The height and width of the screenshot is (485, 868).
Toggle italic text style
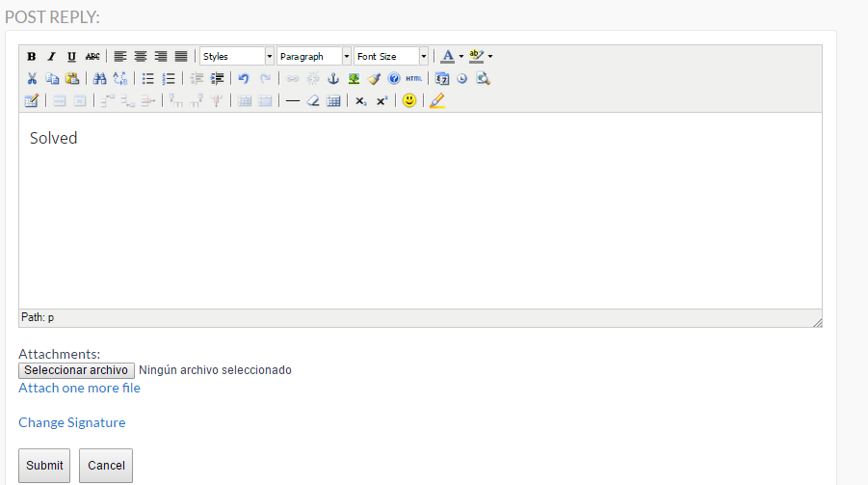click(x=52, y=57)
